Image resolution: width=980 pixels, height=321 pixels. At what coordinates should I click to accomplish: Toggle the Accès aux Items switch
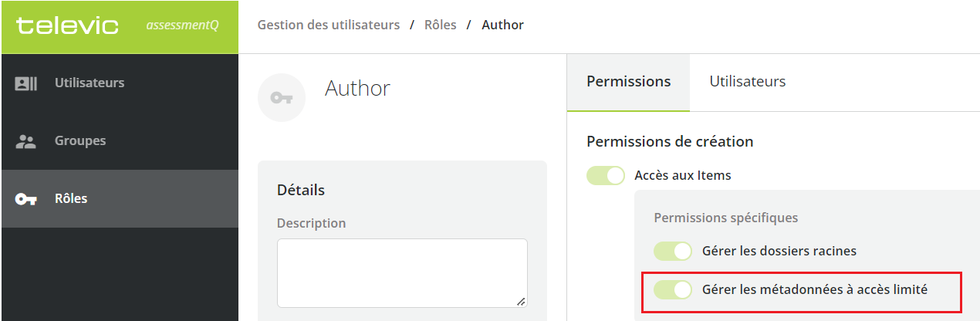(x=606, y=175)
